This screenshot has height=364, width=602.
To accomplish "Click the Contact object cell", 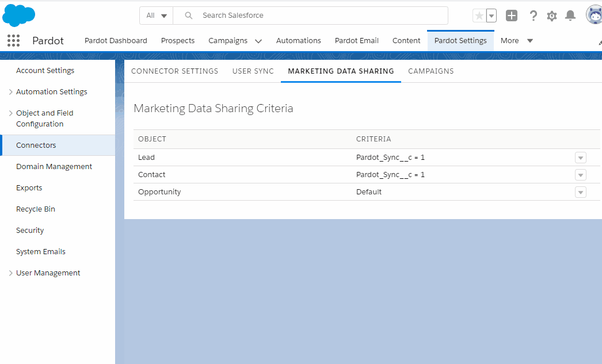I will (x=152, y=175).
